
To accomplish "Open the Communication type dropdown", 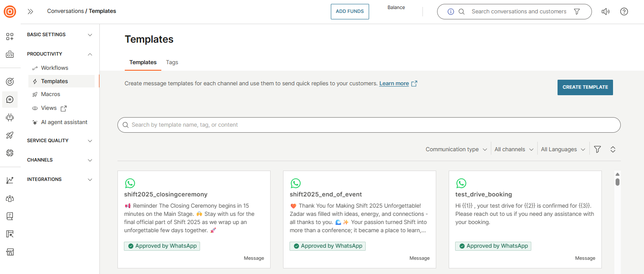I will tap(456, 149).
